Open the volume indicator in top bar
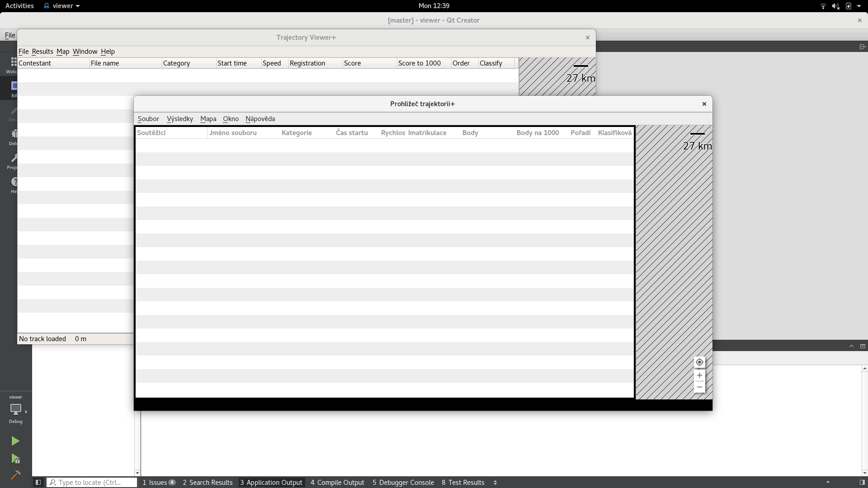 point(835,6)
